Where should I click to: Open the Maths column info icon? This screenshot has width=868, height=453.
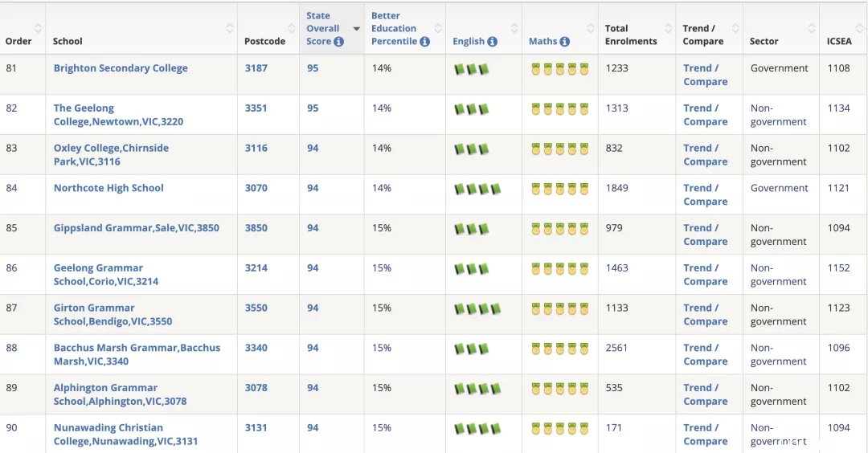tap(565, 42)
